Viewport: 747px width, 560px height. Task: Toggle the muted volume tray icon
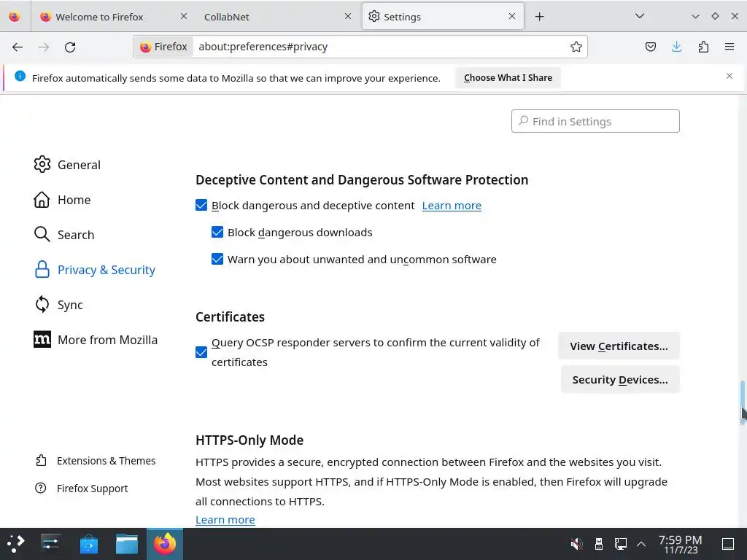point(576,543)
